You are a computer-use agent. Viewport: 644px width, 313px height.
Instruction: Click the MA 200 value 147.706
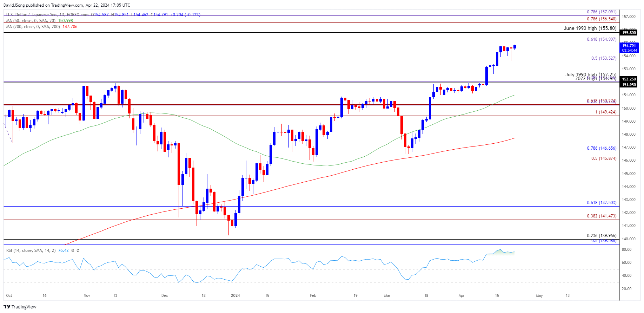click(70, 27)
